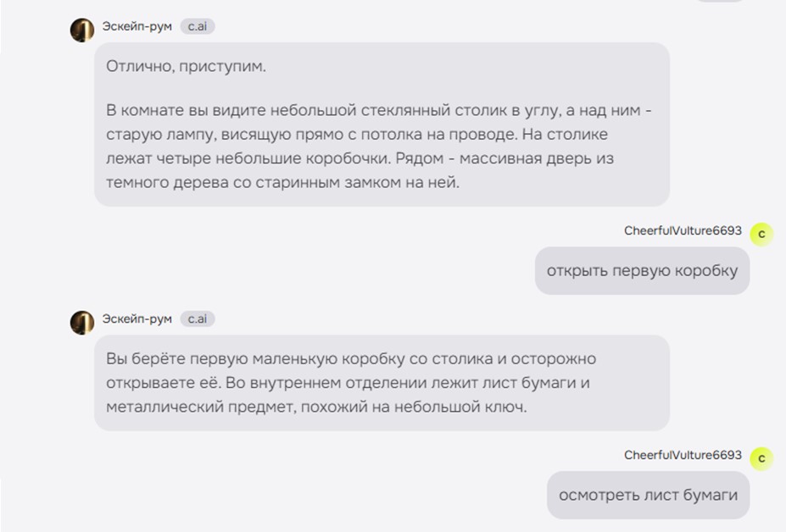Click the 'Отлично, приступим.' line in the first reply

[186, 66]
